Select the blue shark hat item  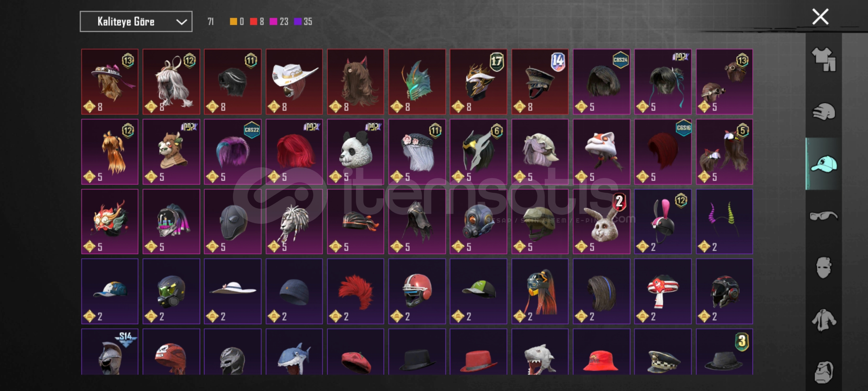294,352
